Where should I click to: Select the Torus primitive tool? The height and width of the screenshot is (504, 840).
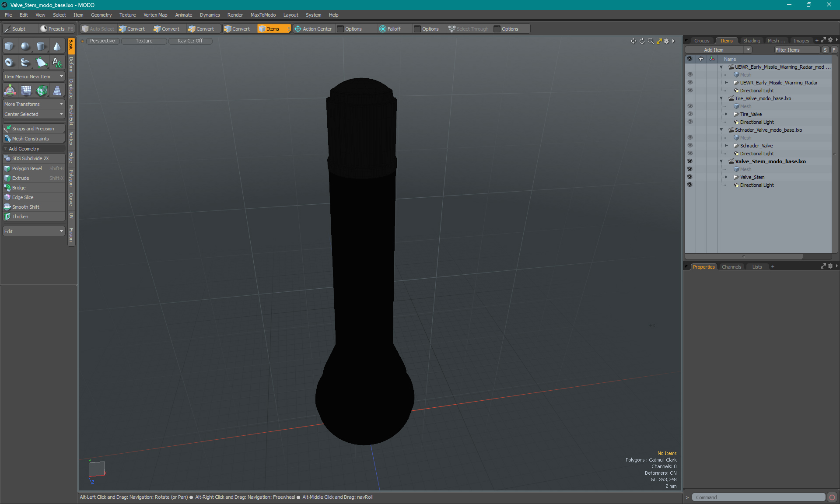(9, 63)
